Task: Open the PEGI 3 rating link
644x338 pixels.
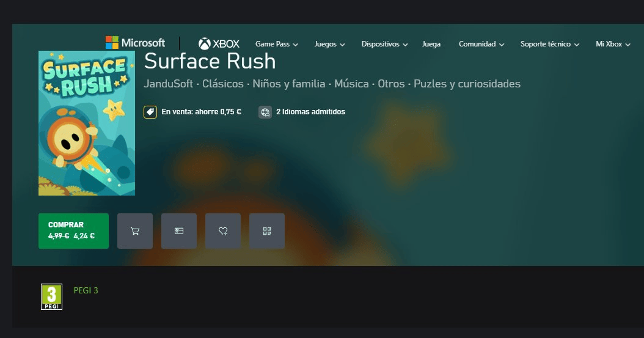Action: (x=86, y=290)
